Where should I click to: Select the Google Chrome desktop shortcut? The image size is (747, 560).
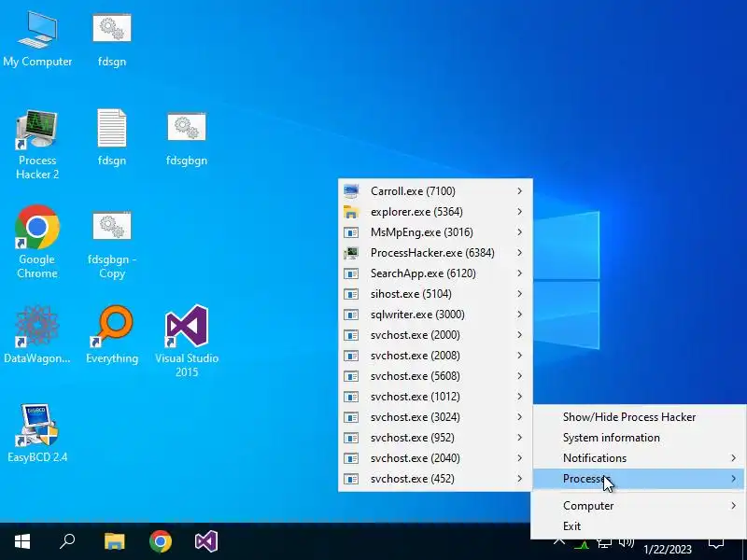coord(37,243)
